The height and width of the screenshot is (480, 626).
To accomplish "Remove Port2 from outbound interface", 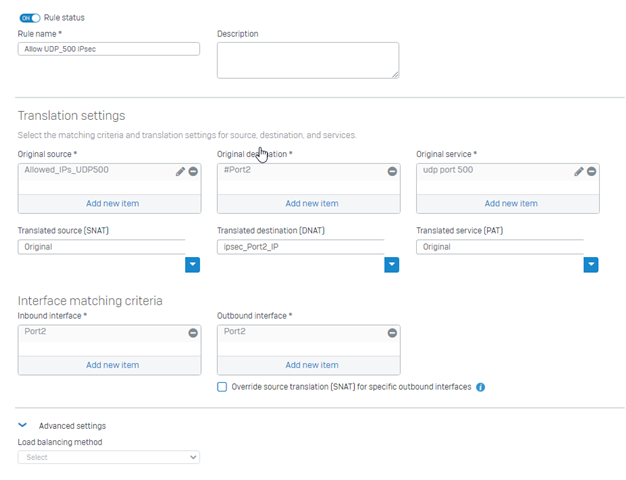I will tap(392, 333).
